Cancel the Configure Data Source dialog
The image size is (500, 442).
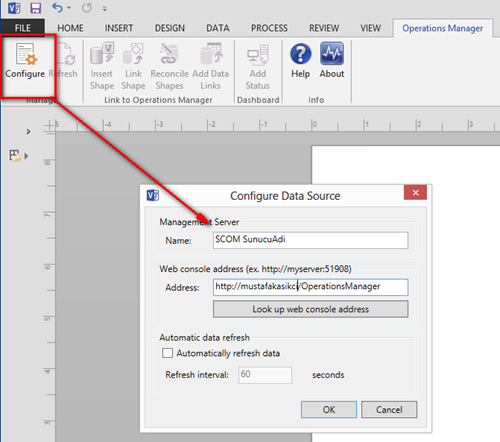point(389,409)
